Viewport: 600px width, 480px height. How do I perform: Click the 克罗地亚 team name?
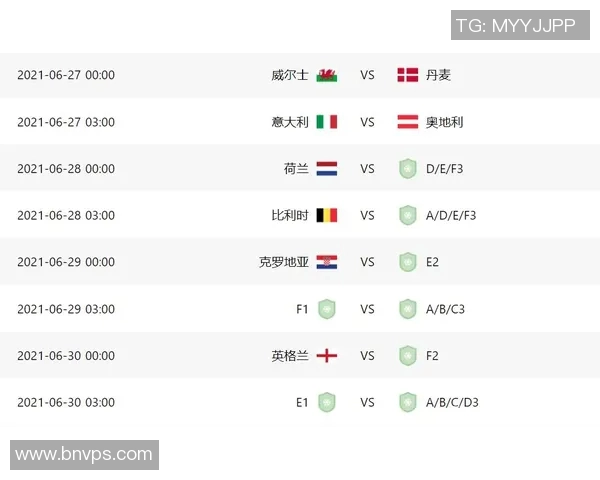[284, 262]
